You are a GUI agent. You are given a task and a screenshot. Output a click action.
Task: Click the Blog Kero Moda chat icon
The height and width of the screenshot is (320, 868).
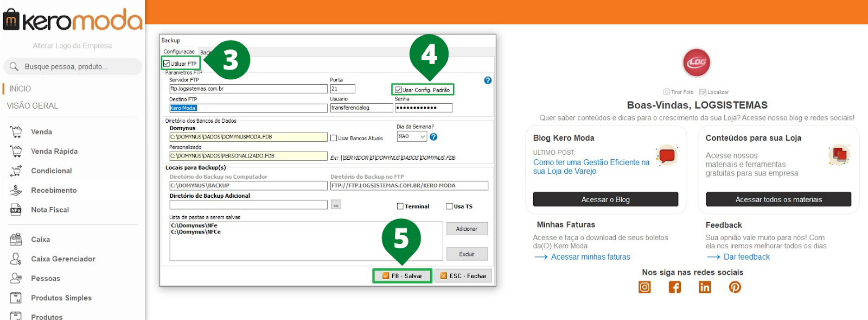[x=667, y=156]
